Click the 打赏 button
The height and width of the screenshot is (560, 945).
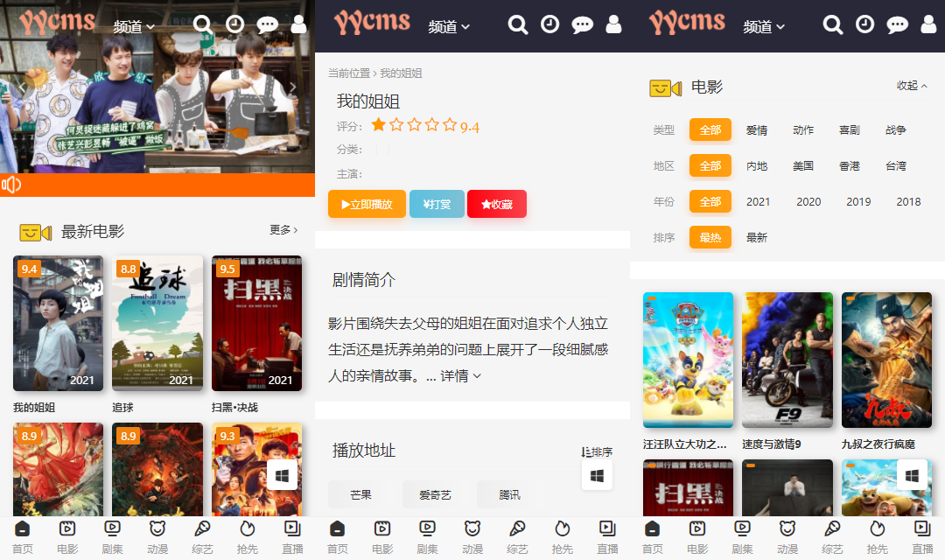[x=437, y=204]
